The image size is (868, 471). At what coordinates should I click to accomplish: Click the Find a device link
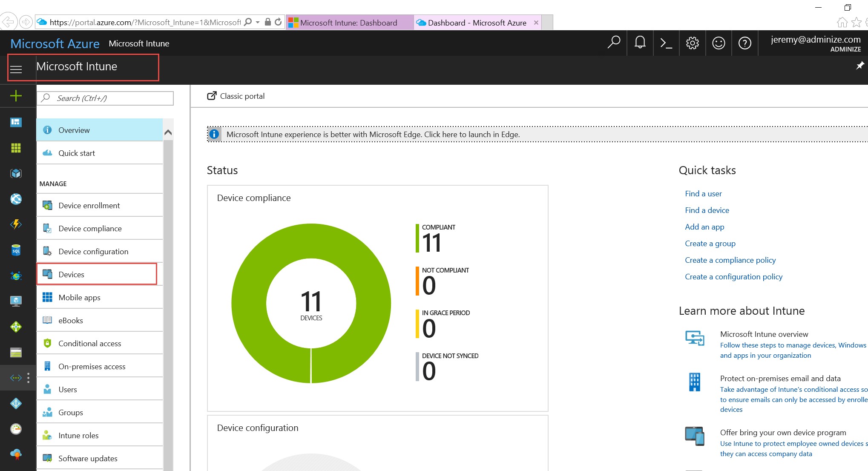coord(707,210)
